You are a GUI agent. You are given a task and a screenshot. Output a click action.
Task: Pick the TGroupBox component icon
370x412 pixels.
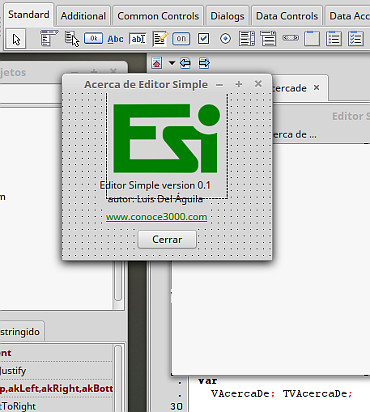pyautogui.click(x=312, y=39)
